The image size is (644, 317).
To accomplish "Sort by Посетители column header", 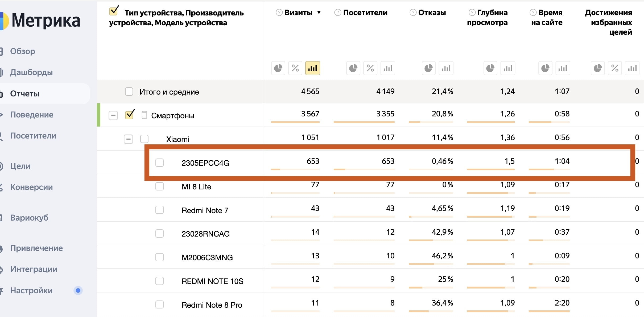I will click(365, 13).
